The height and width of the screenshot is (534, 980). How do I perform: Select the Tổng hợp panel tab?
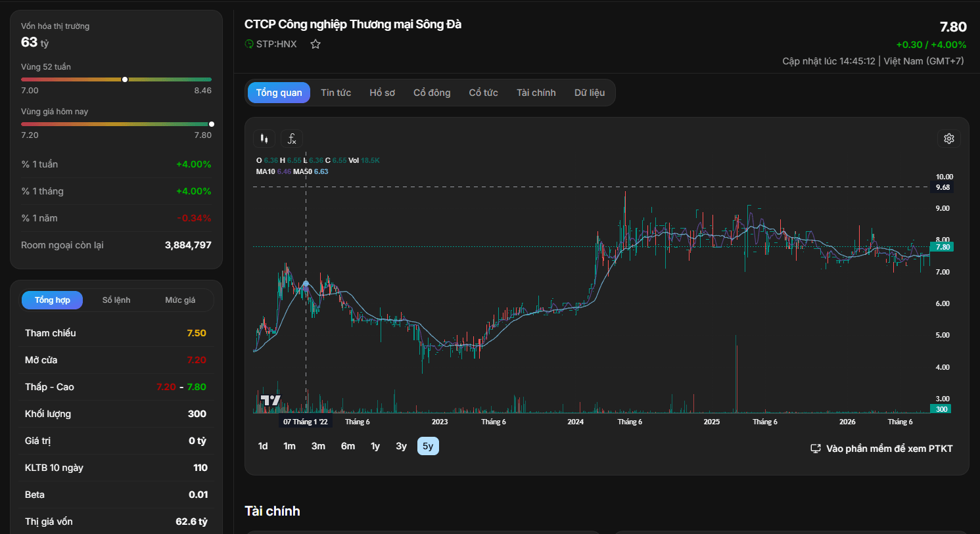click(x=52, y=300)
